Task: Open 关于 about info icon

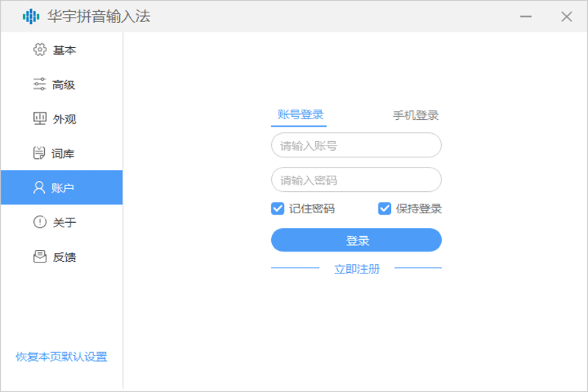Action: [x=40, y=222]
